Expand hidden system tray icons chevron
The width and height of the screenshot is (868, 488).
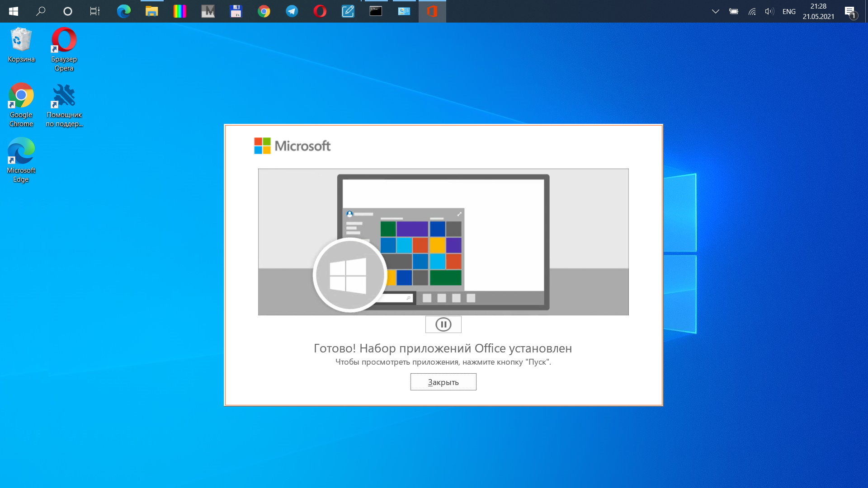(x=715, y=11)
